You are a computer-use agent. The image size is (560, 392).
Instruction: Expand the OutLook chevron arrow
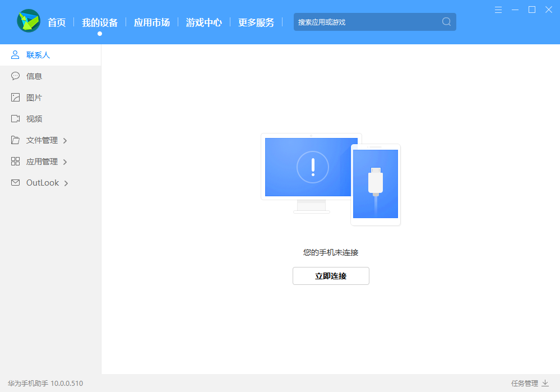tap(66, 183)
